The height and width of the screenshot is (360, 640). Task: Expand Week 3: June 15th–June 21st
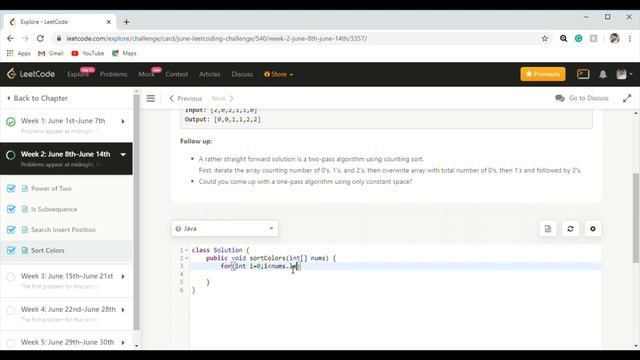click(x=123, y=277)
